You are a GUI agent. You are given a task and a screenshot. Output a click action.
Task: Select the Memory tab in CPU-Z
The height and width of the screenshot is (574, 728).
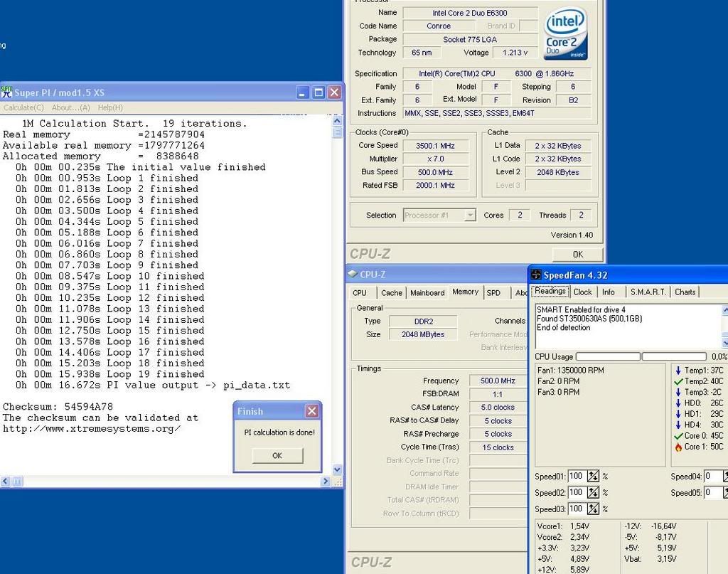[x=465, y=292]
